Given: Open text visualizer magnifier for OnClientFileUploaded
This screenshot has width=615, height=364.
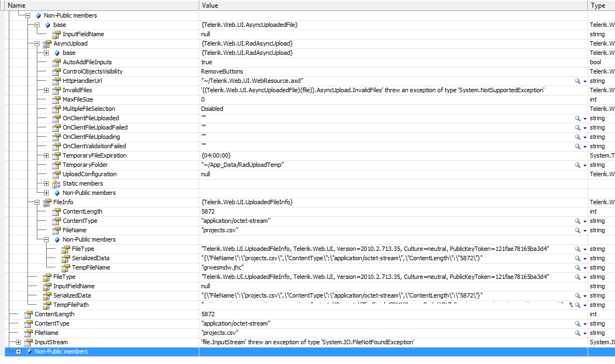Looking at the screenshot, I should [x=577, y=118].
